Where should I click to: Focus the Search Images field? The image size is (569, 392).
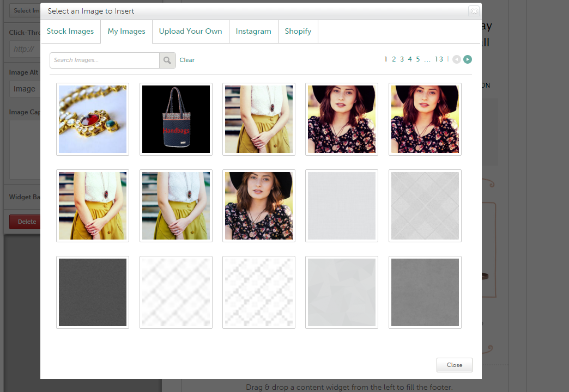[x=105, y=60]
